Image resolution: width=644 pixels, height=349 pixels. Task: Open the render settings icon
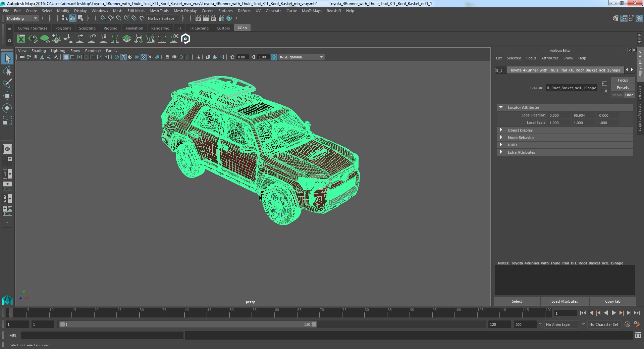point(221,18)
